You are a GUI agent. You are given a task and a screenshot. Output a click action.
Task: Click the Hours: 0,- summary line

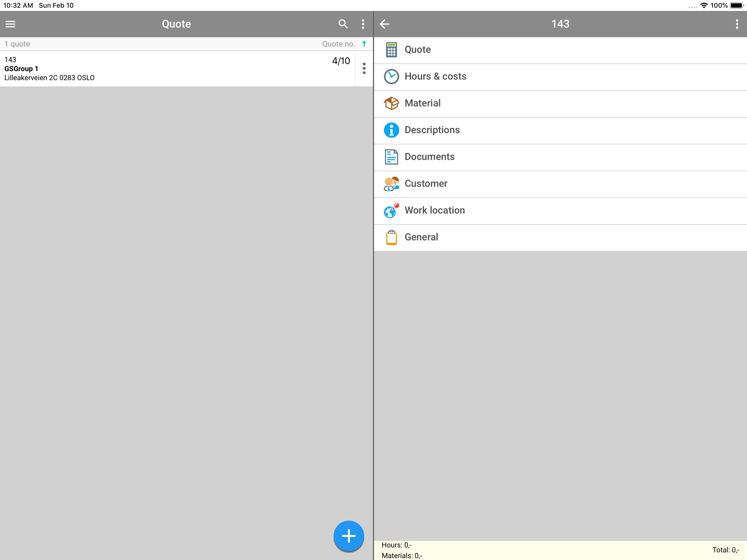click(x=396, y=545)
